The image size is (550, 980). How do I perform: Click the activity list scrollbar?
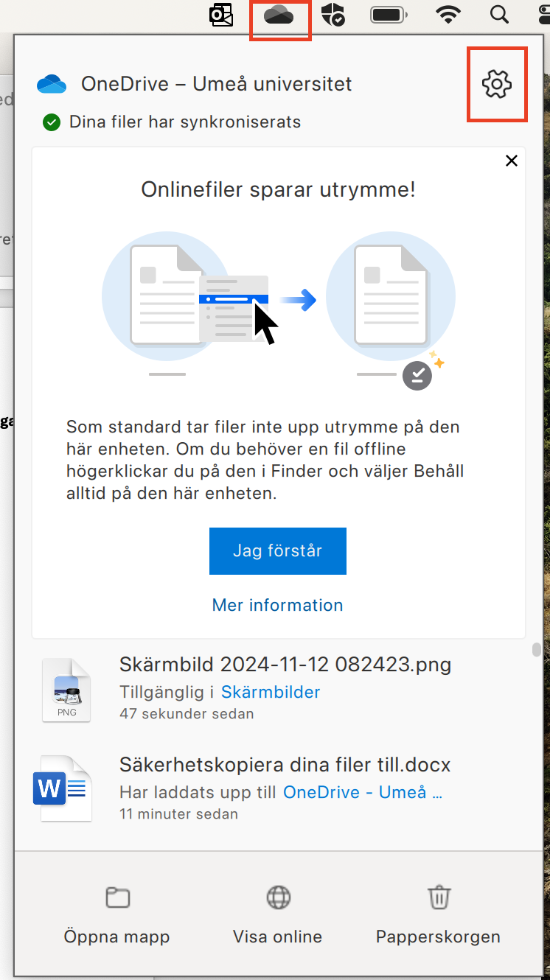tap(537, 650)
